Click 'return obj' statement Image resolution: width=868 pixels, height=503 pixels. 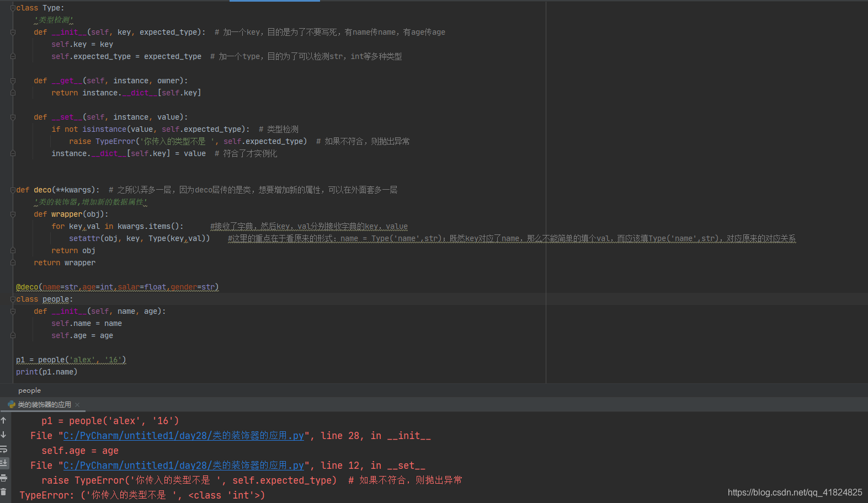pyautogui.click(x=73, y=250)
